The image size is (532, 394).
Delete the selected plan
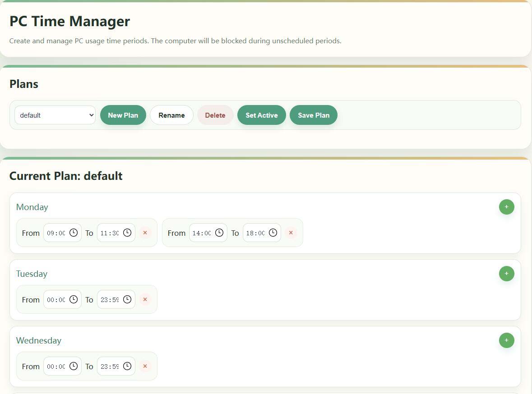click(215, 115)
